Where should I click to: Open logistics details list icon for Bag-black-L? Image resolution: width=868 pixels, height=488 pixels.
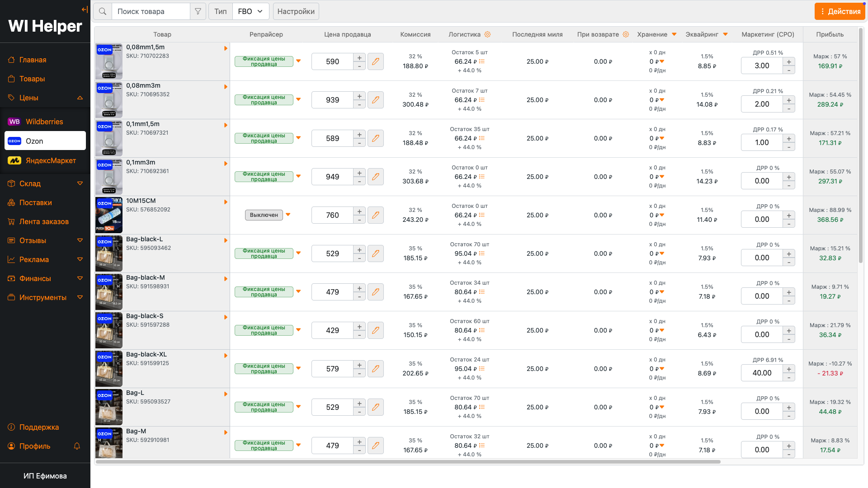click(x=482, y=253)
